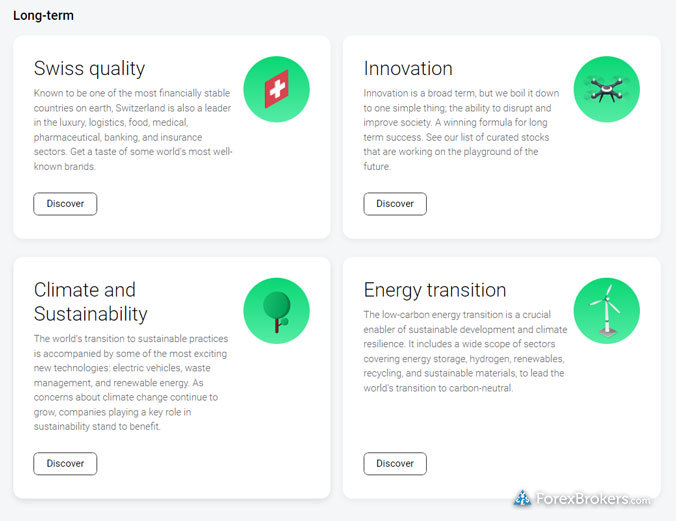Discover the Climate and Sustainability theme
This screenshot has height=521, width=676.
65,464
